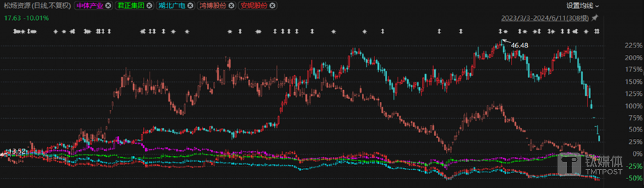Click the 46.48 peak price label
Image resolution: width=644 pixels, height=188 pixels.
click(520, 46)
